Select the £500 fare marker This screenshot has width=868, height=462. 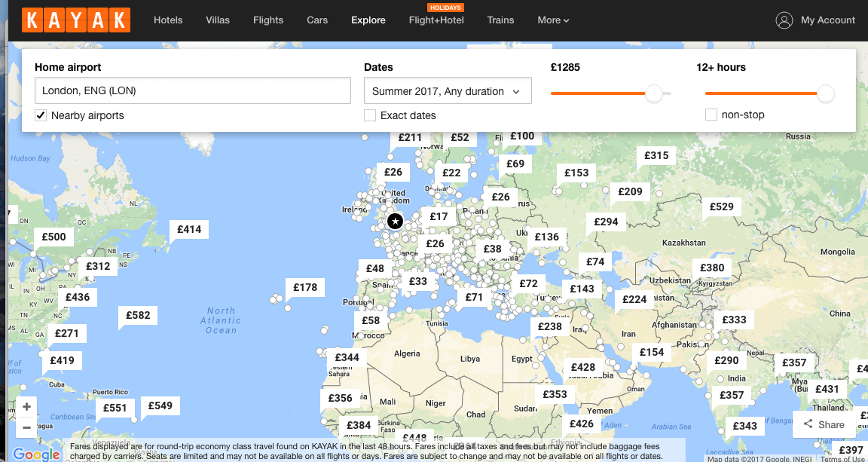[53, 237]
